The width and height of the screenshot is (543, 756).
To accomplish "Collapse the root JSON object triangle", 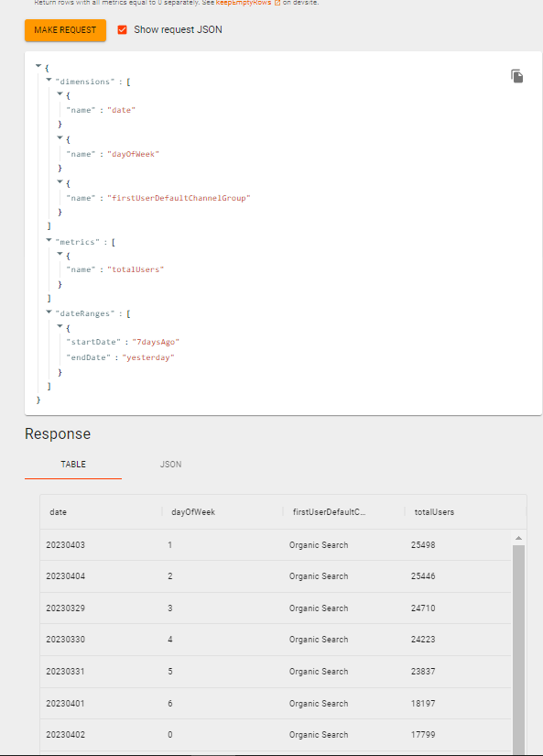I will click(x=38, y=66).
